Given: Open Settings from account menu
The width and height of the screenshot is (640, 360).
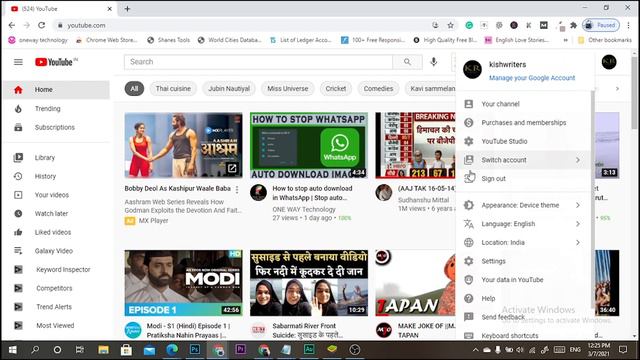Looking at the screenshot, I should click(523, 261).
